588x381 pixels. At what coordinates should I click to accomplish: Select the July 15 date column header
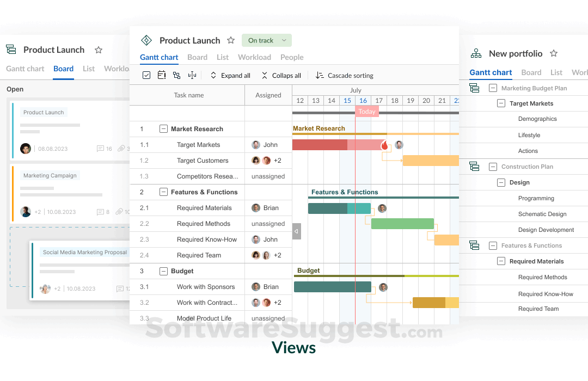coord(347,101)
